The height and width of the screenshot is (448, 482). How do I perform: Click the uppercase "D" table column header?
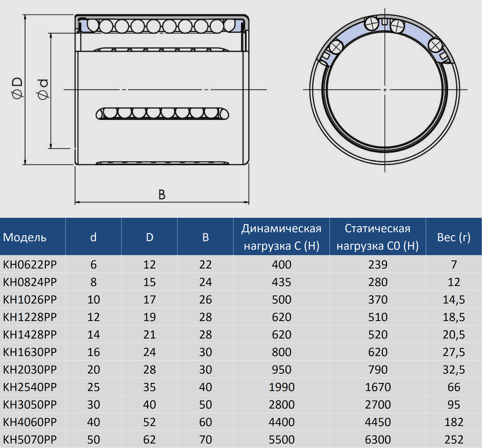149,237
